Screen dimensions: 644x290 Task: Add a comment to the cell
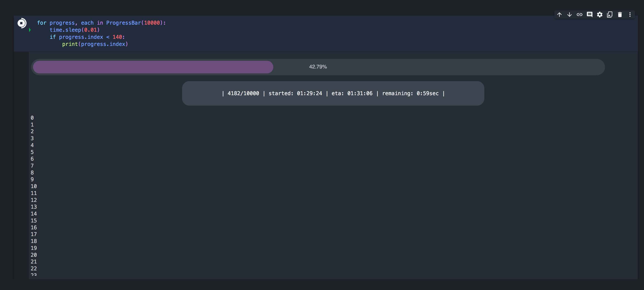(x=589, y=15)
